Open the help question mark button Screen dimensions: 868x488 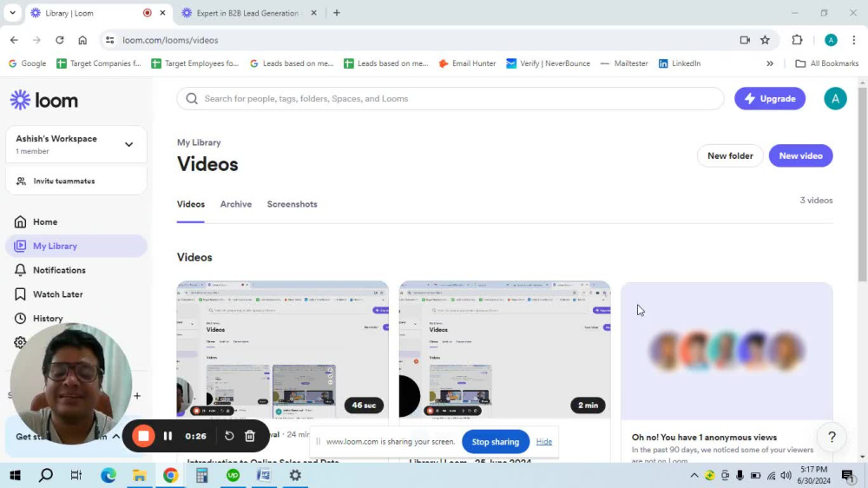pos(832,437)
